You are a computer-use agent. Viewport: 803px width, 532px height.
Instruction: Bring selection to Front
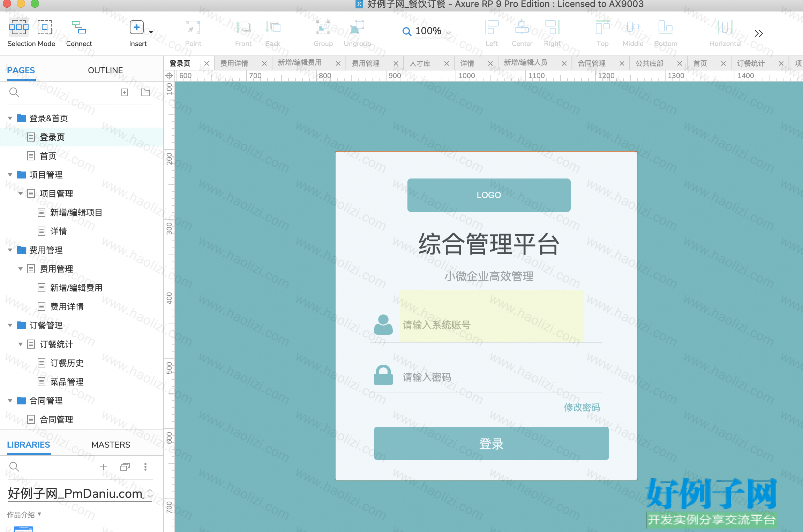click(x=243, y=27)
